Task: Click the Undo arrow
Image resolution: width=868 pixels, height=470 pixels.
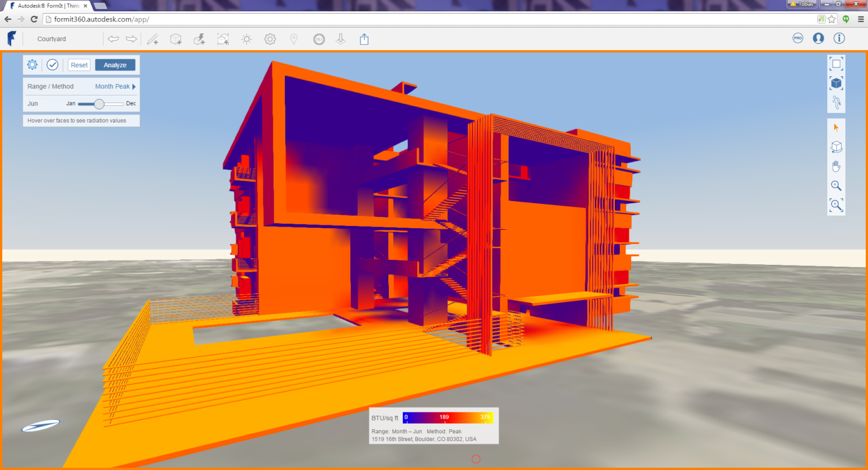Action: coord(114,40)
